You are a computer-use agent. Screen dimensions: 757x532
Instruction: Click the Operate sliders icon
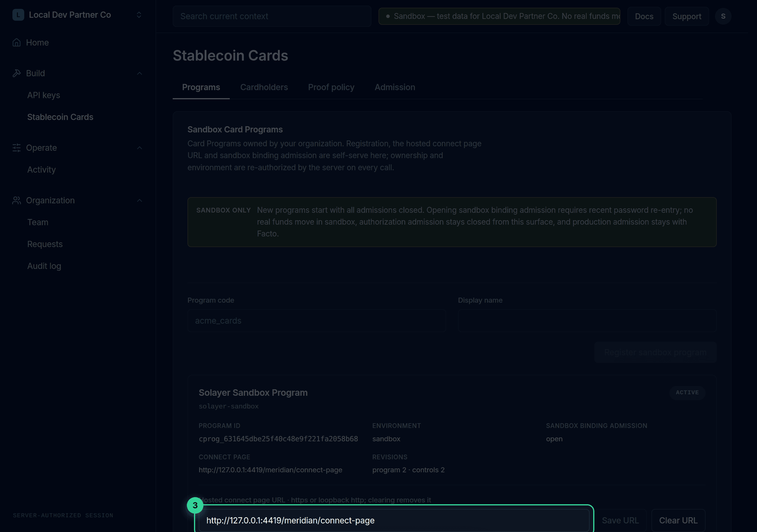(x=17, y=148)
